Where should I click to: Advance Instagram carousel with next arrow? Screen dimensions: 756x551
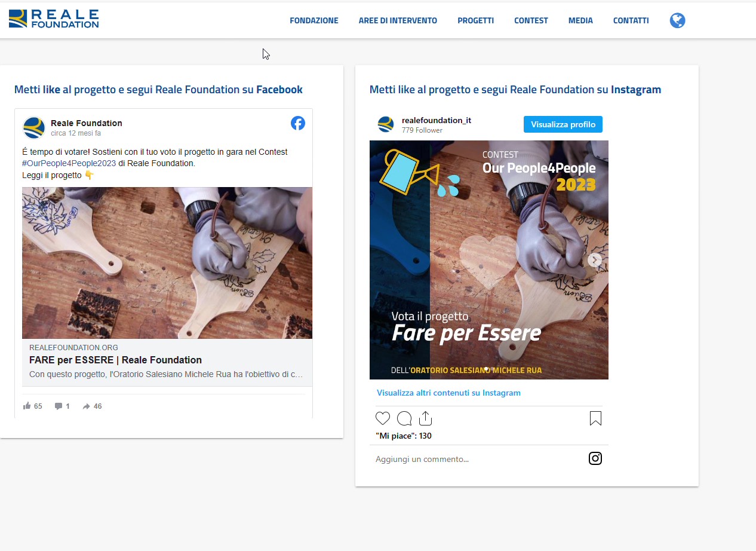(x=595, y=260)
